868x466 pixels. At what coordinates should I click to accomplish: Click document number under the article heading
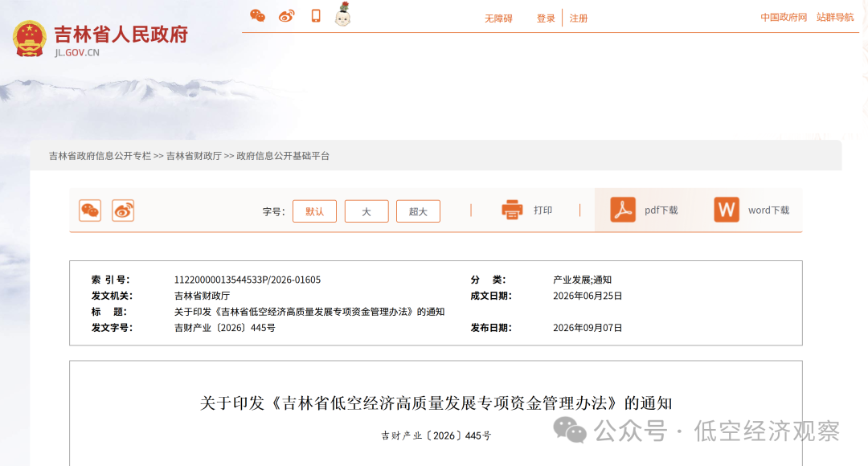pyautogui.click(x=436, y=435)
